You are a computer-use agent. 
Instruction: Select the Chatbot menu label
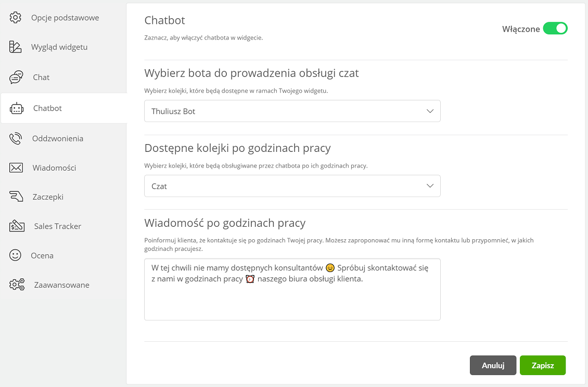[47, 108]
